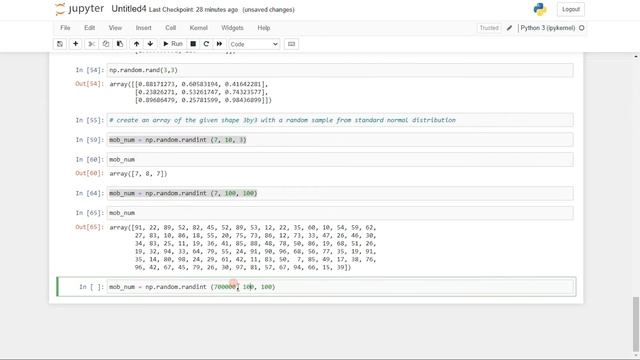Image resolution: width=640 pixels, height=360 pixels.
Task: Open the Kernel menu
Action: coord(198,28)
